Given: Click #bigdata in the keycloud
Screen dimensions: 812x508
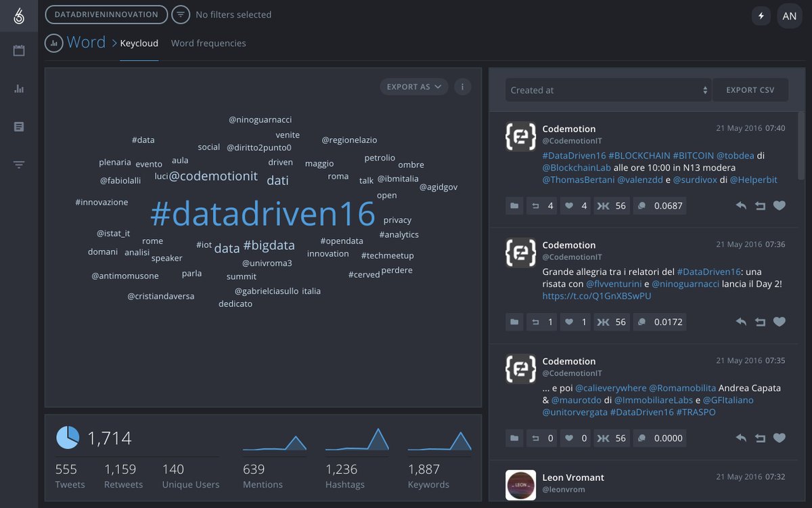Looking at the screenshot, I should (269, 245).
